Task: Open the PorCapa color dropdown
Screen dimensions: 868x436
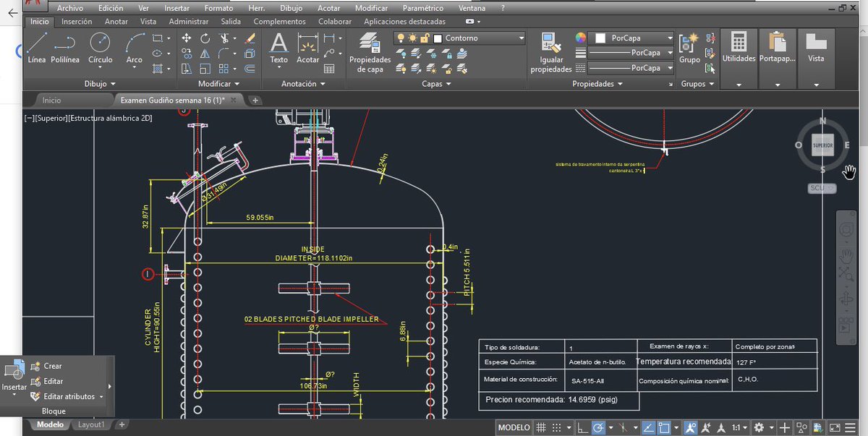Action: pyautogui.click(x=671, y=38)
